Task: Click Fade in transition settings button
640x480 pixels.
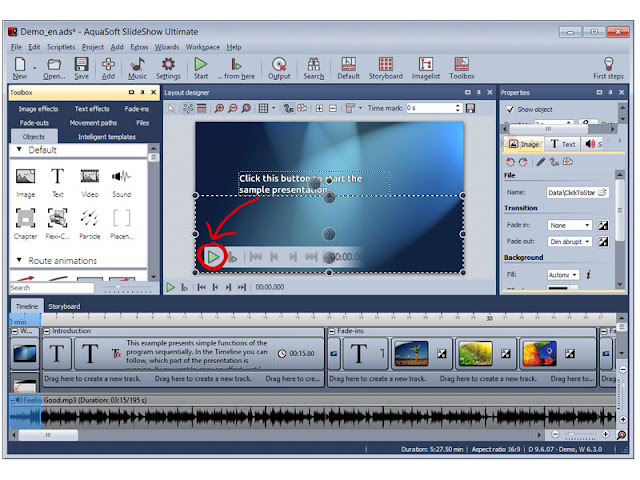Action: [603, 225]
